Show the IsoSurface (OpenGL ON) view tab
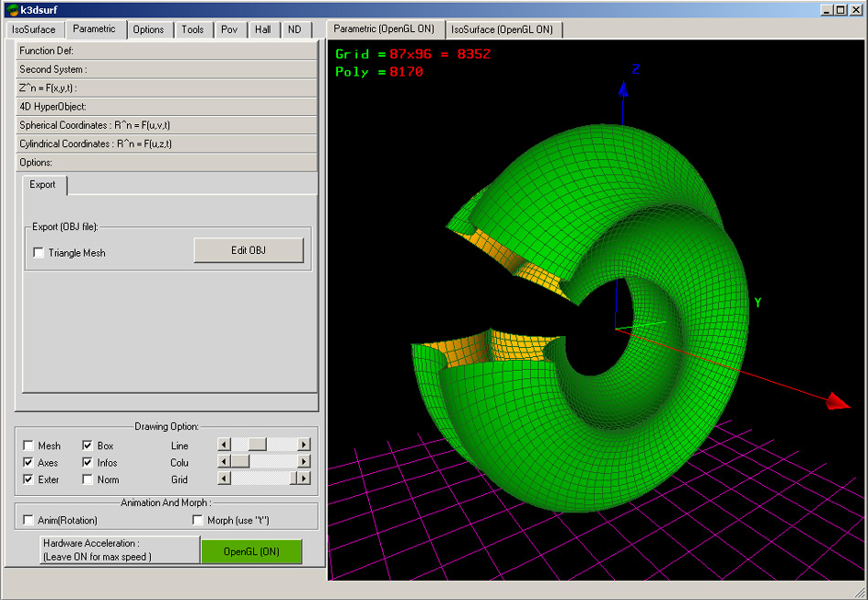 coord(503,30)
